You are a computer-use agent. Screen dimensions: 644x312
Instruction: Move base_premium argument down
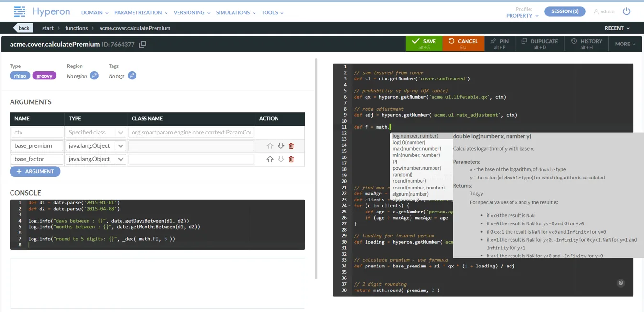click(281, 146)
